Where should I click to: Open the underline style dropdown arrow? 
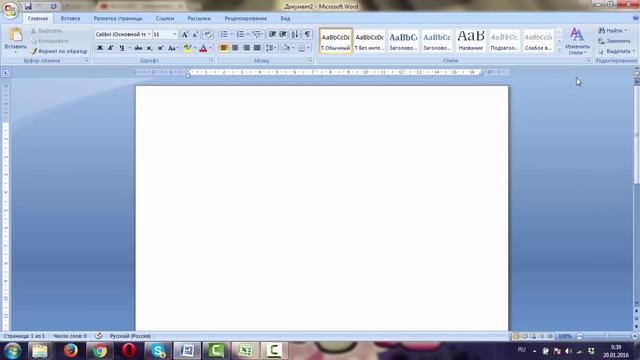(130, 48)
